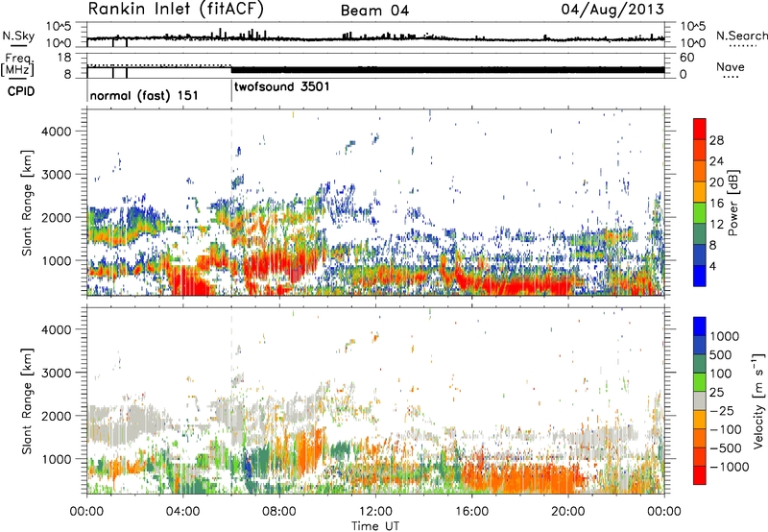Click the 'Nave' legend label

pos(731,67)
